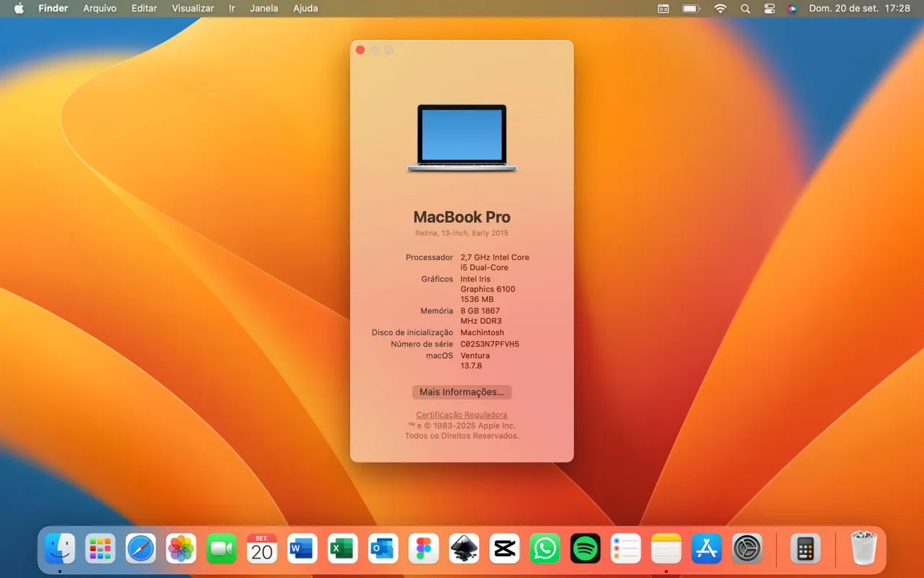Click the 'Número de série' label
Viewport: 924px width, 578px height.
pyautogui.click(x=422, y=344)
